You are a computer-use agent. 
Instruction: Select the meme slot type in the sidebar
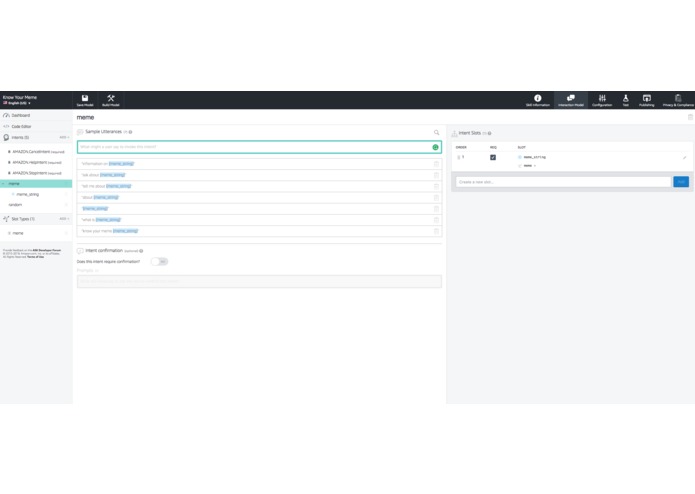(x=18, y=233)
